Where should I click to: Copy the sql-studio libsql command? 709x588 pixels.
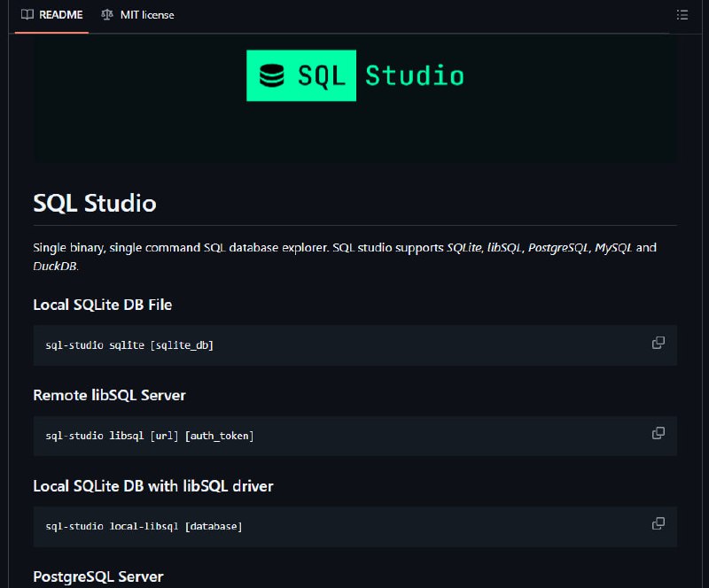point(658,433)
